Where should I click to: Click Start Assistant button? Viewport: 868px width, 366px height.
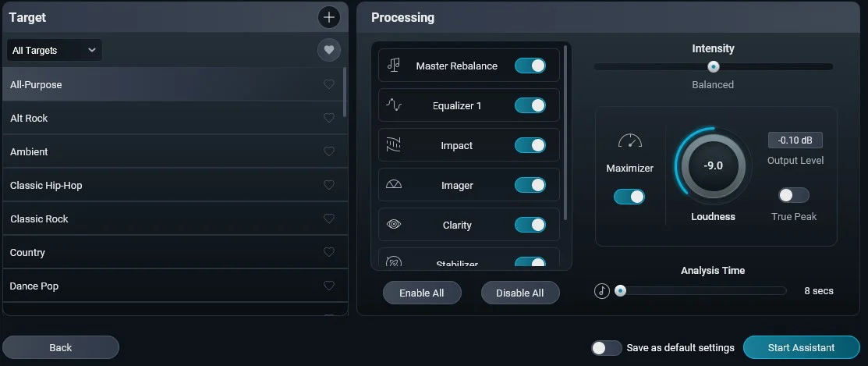[x=801, y=348]
